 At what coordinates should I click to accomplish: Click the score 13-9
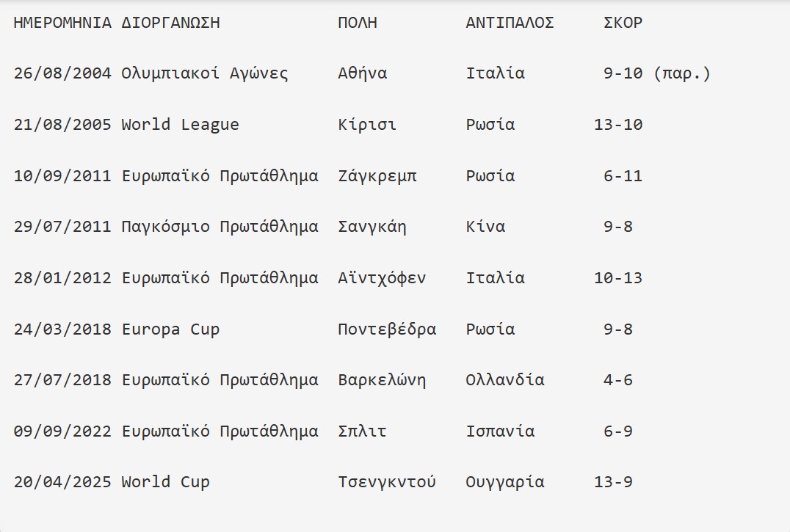(613, 481)
